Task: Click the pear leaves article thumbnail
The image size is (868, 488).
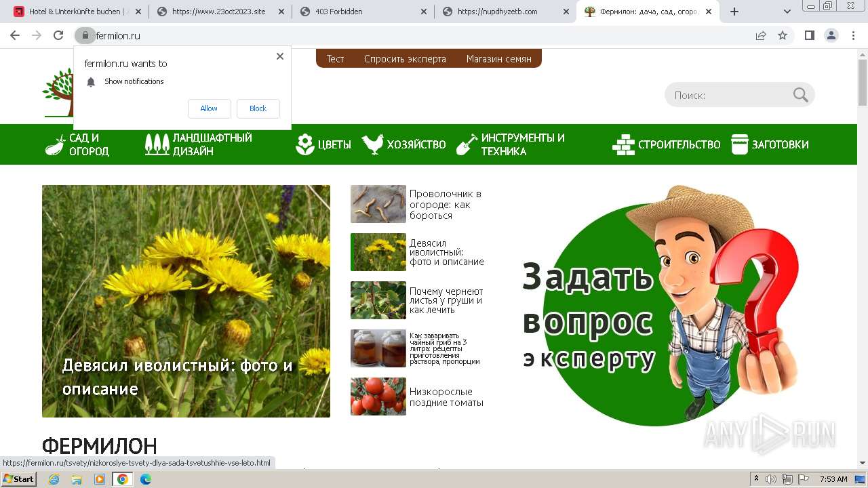Action: pos(378,300)
